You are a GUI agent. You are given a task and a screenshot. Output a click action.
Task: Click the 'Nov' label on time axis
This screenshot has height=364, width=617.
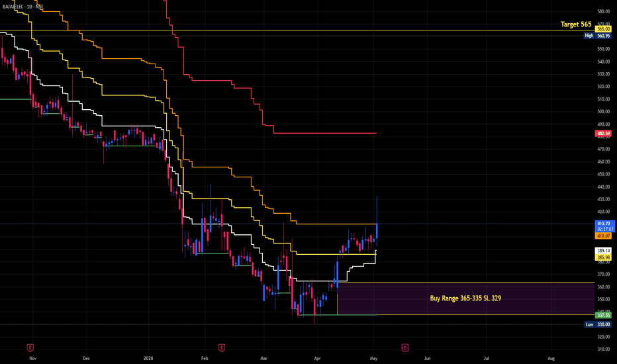[x=33, y=359]
